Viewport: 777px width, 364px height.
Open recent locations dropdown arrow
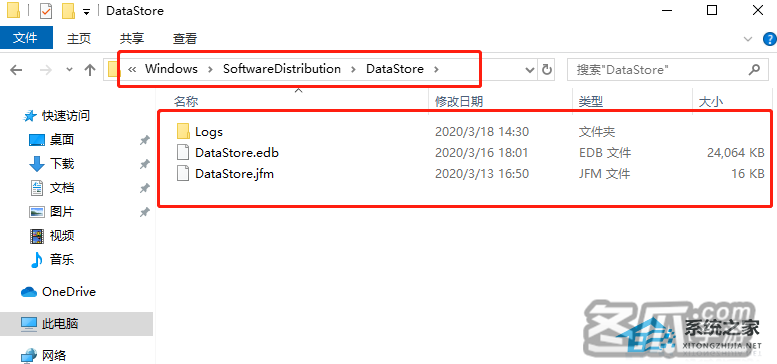pos(69,70)
